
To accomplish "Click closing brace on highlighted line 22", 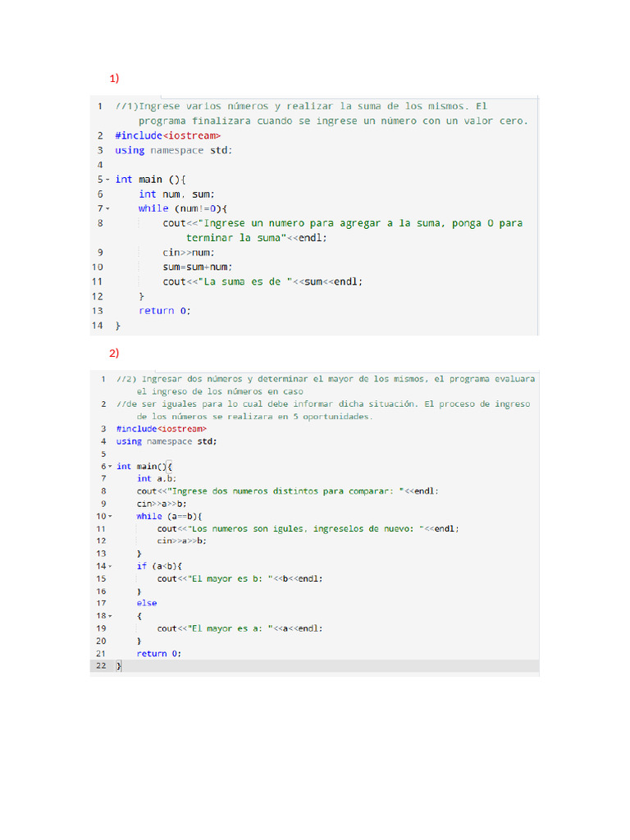I will point(119,666).
